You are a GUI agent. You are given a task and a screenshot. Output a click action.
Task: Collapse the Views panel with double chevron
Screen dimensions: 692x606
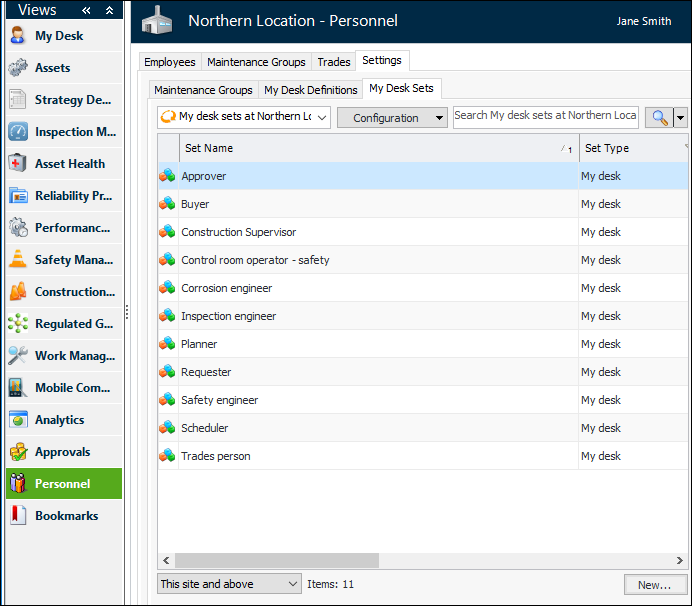tap(87, 10)
